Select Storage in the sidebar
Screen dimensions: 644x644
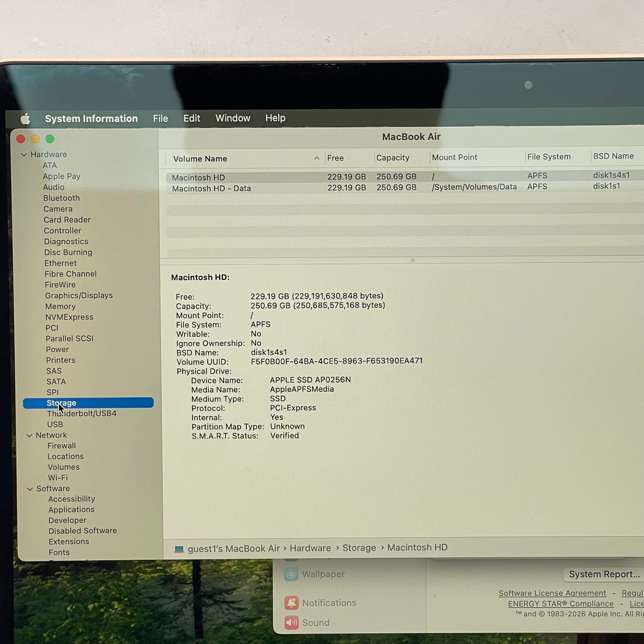click(88, 403)
